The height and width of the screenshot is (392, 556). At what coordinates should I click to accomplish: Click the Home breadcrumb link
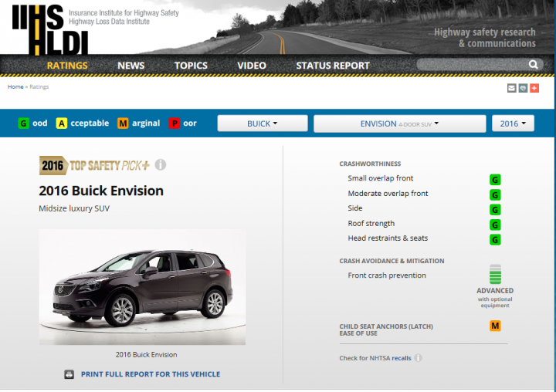15,86
